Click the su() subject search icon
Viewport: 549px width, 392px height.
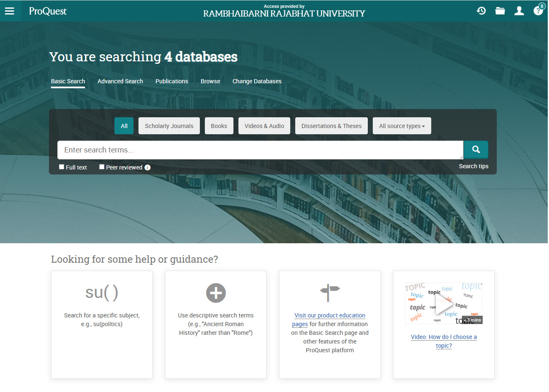pyautogui.click(x=102, y=293)
